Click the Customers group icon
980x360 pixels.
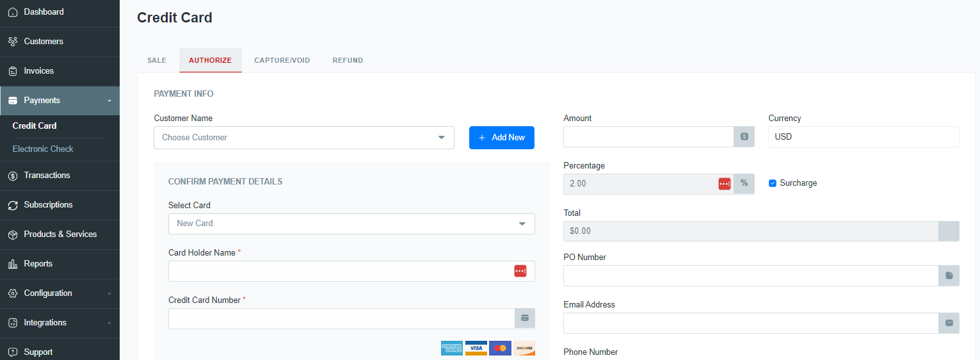coord(13,42)
